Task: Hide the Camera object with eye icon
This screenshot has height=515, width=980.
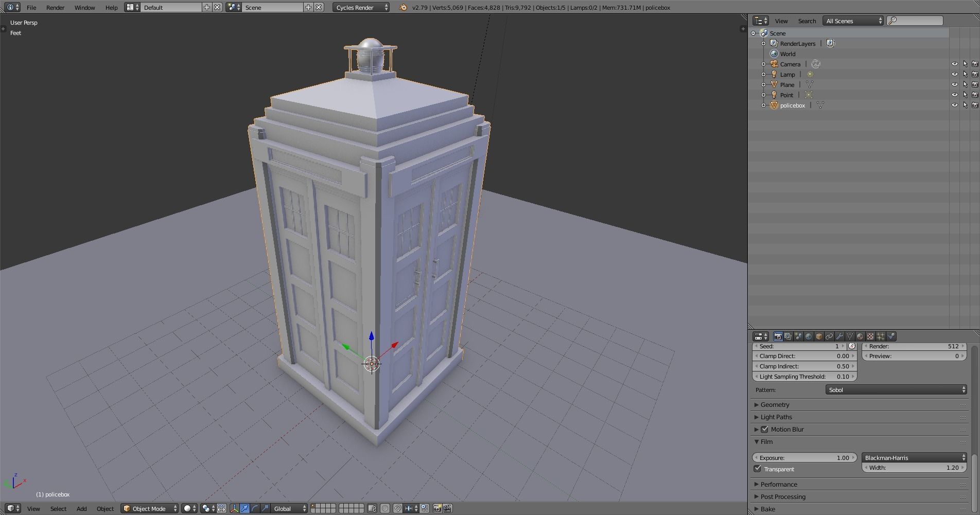Action: tap(954, 64)
